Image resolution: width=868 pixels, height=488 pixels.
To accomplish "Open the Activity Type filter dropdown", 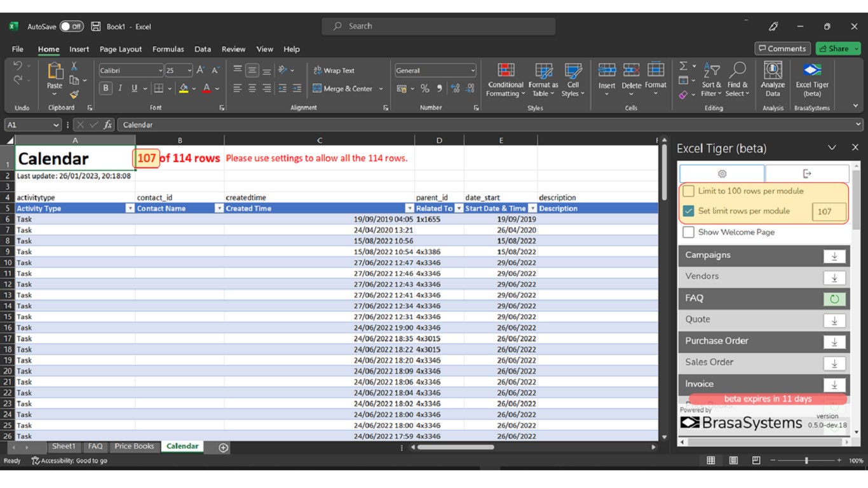I will coord(130,208).
